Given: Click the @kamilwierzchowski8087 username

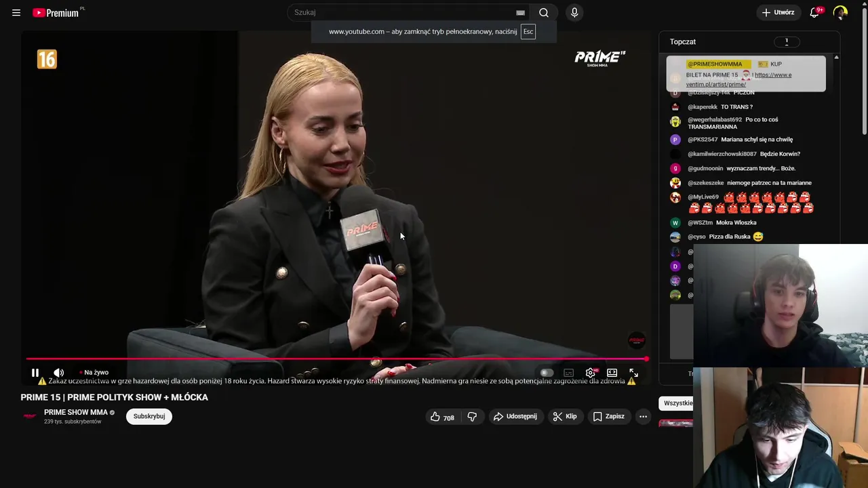Looking at the screenshot, I should coord(722,154).
